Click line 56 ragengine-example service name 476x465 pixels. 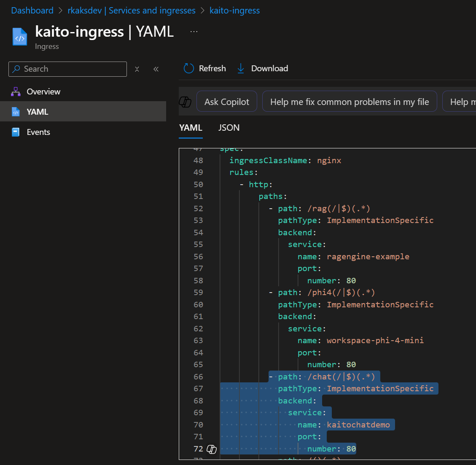coord(368,256)
